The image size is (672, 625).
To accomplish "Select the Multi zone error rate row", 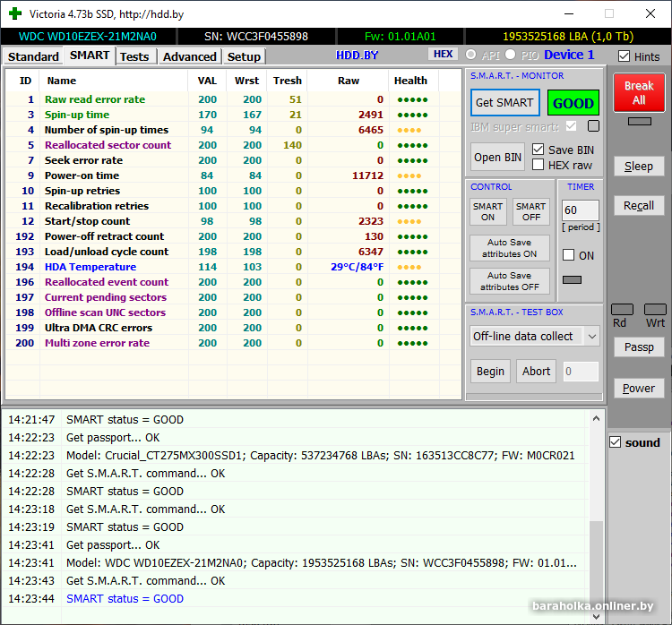I will (x=234, y=343).
